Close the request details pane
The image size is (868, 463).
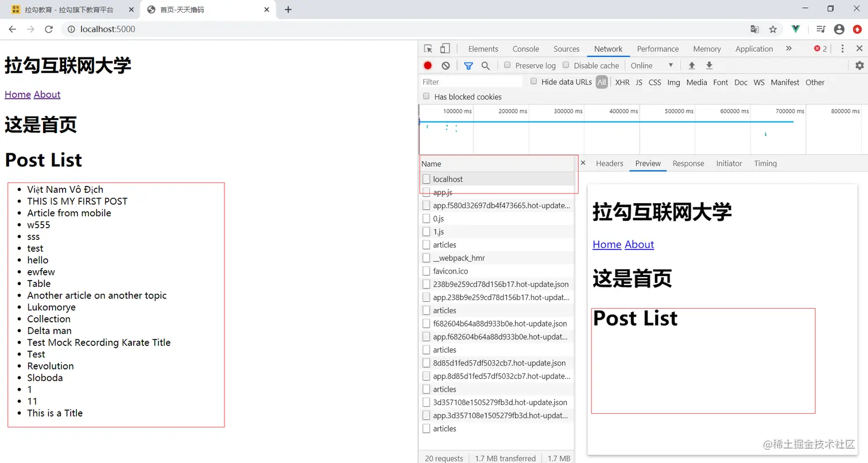point(583,164)
